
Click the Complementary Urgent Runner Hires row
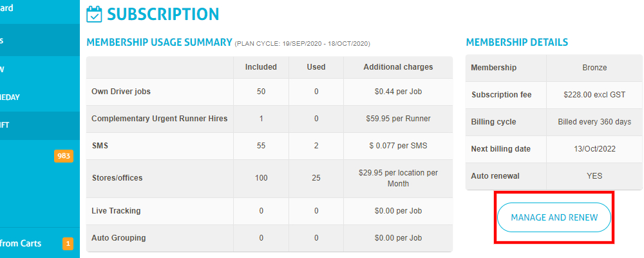point(269,119)
